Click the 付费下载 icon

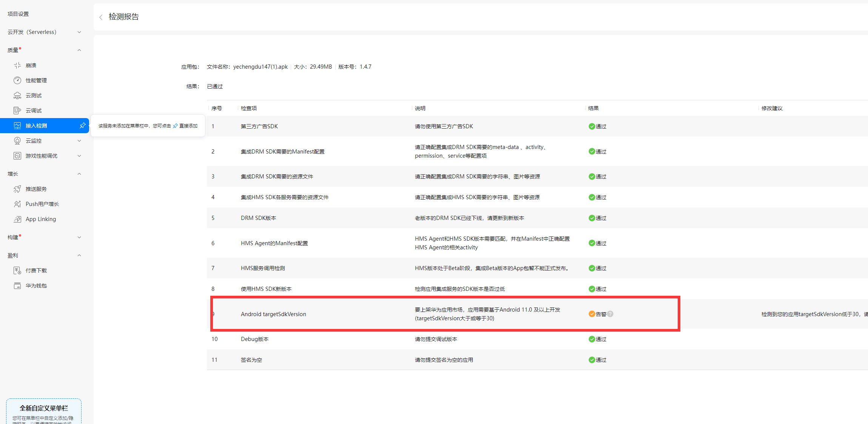(17, 270)
